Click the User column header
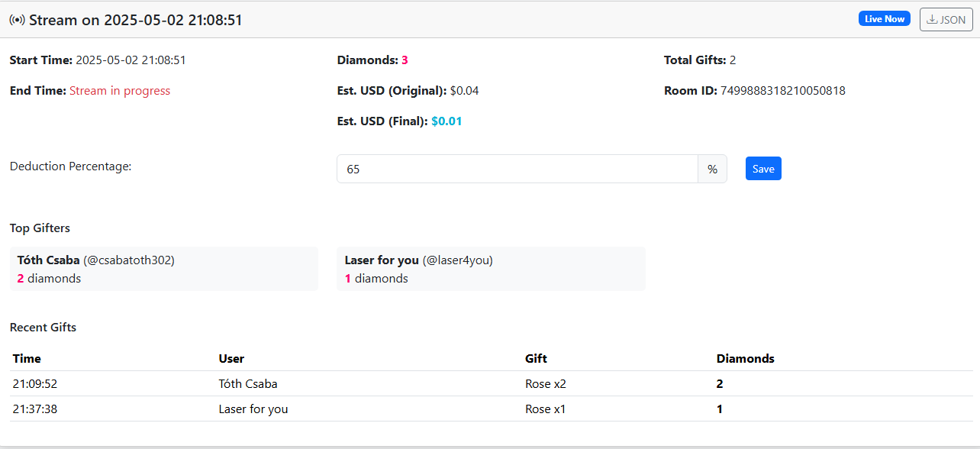This screenshot has width=980, height=449. click(231, 358)
